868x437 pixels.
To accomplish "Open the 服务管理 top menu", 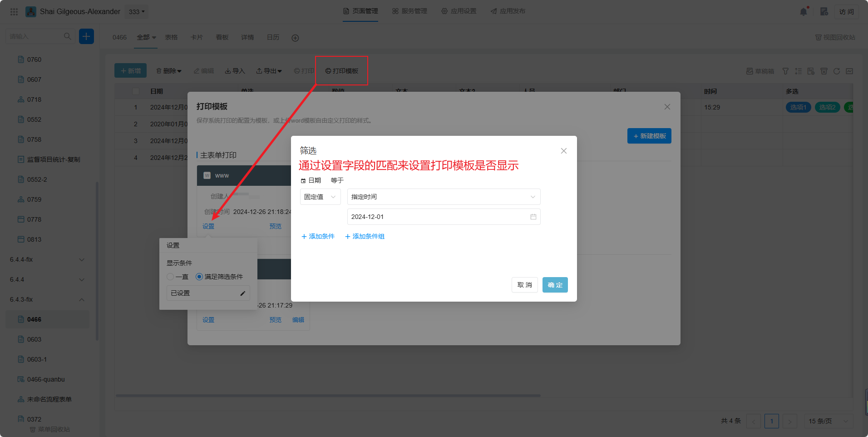I will pos(409,11).
